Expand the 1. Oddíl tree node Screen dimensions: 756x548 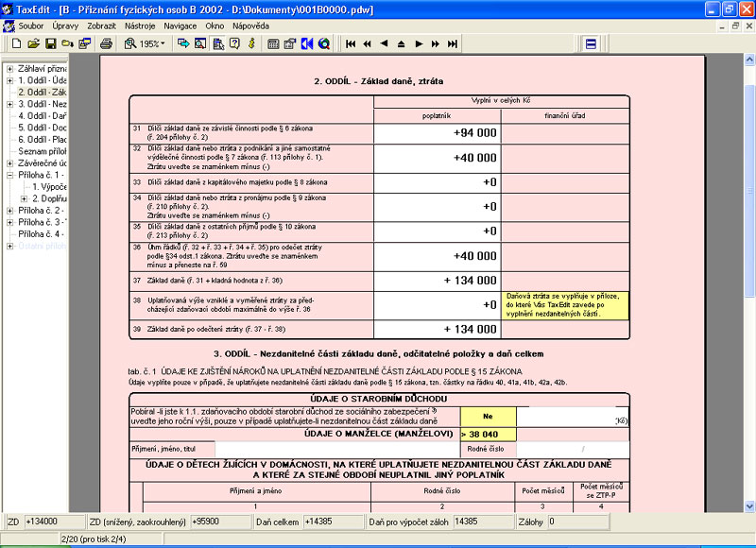tap(9, 80)
